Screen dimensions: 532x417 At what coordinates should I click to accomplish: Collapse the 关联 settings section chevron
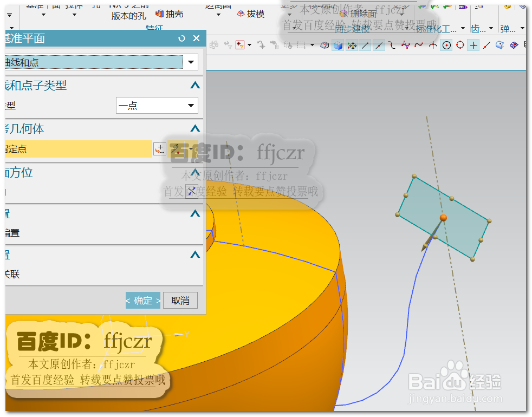[195, 255]
